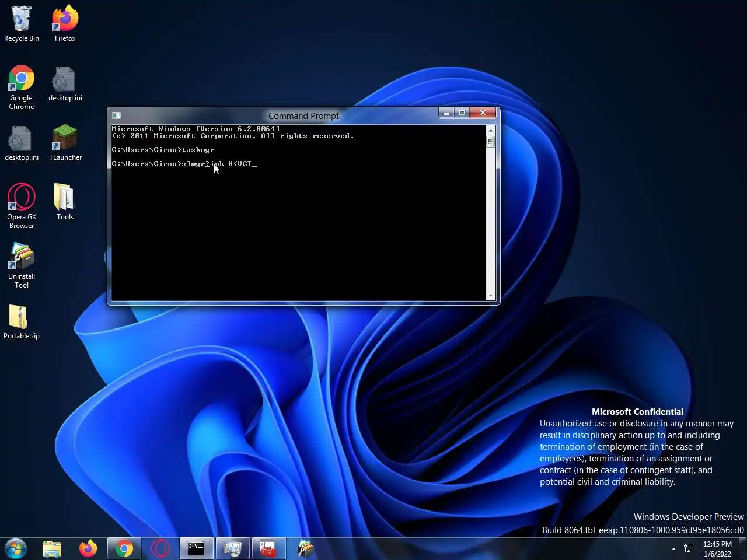Click the "C:\Users\Cirno>taskmgr" line

click(x=163, y=150)
